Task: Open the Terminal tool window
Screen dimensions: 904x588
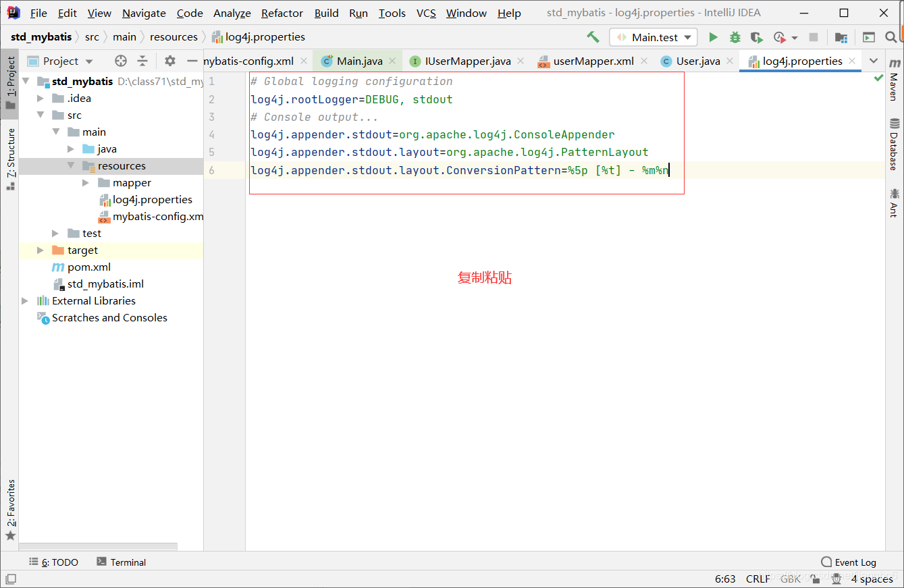Action: 122,562
